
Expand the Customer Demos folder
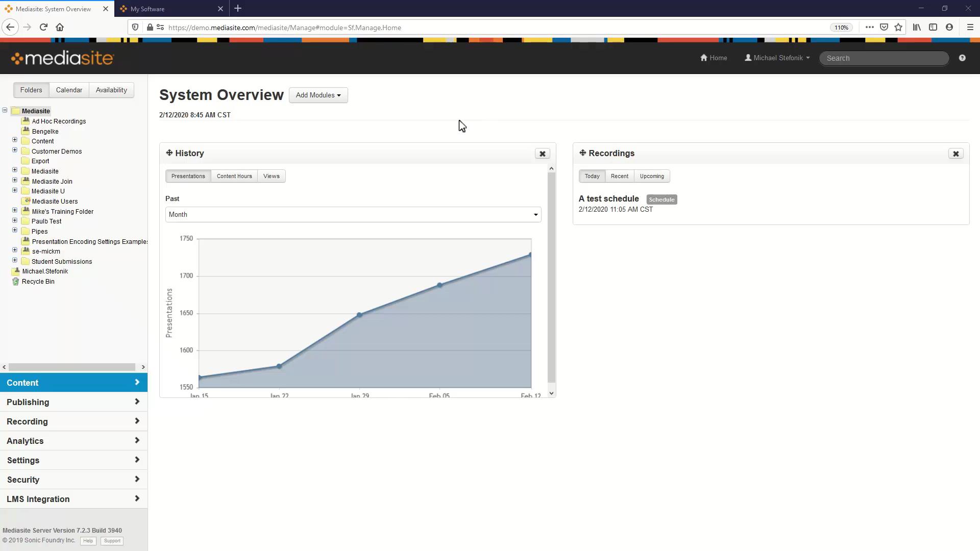pyautogui.click(x=15, y=151)
